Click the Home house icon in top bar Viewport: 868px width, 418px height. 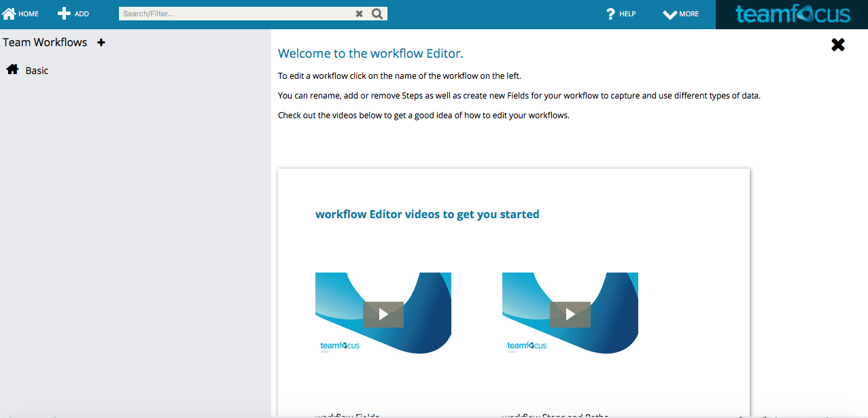point(10,14)
